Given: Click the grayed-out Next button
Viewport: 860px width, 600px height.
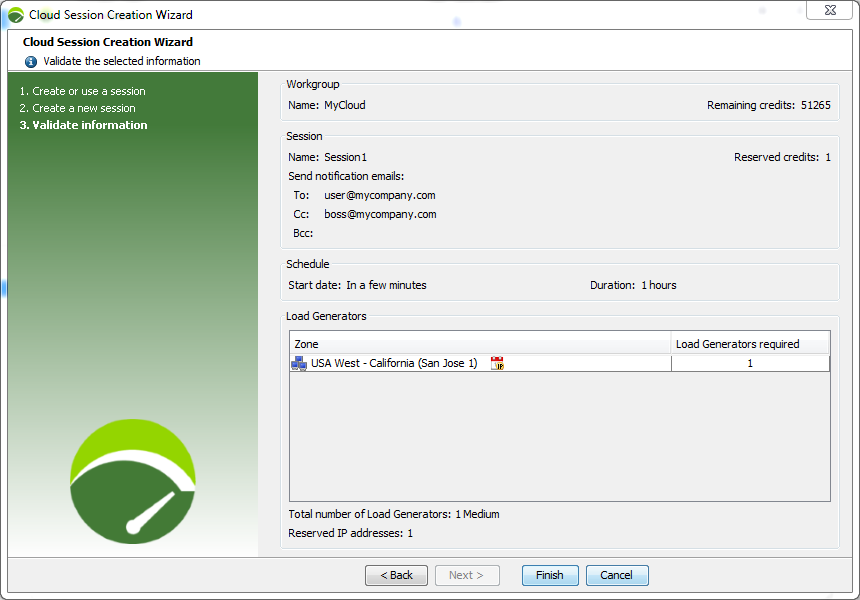Looking at the screenshot, I should (x=467, y=575).
